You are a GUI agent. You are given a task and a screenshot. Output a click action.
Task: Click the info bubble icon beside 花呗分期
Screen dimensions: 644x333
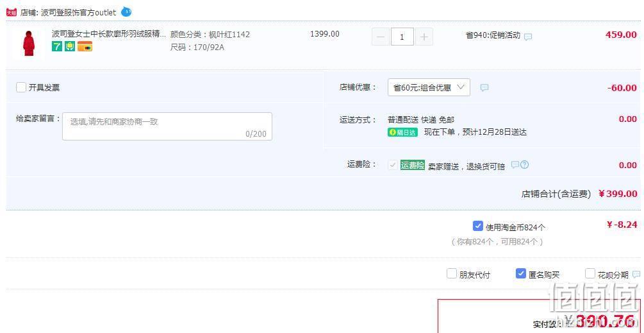point(636,274)
